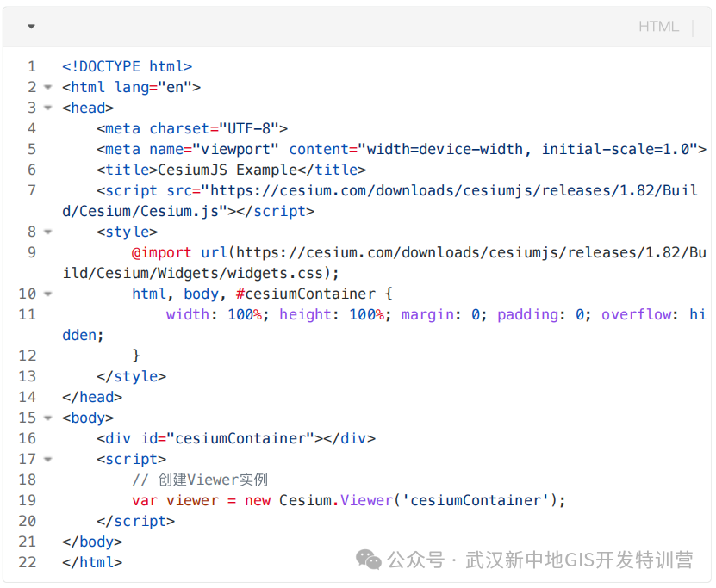Image resolution: width=716 pixels, height=588 pixels.
Task: Collapse the script block at line 17
Action: point(48,459)
